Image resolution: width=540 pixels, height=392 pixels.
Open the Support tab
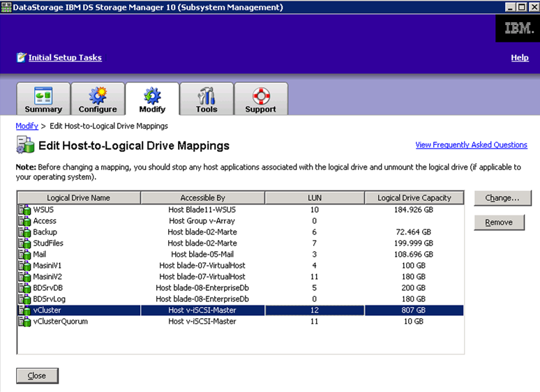pyautogui.click(x=260, y=99)
